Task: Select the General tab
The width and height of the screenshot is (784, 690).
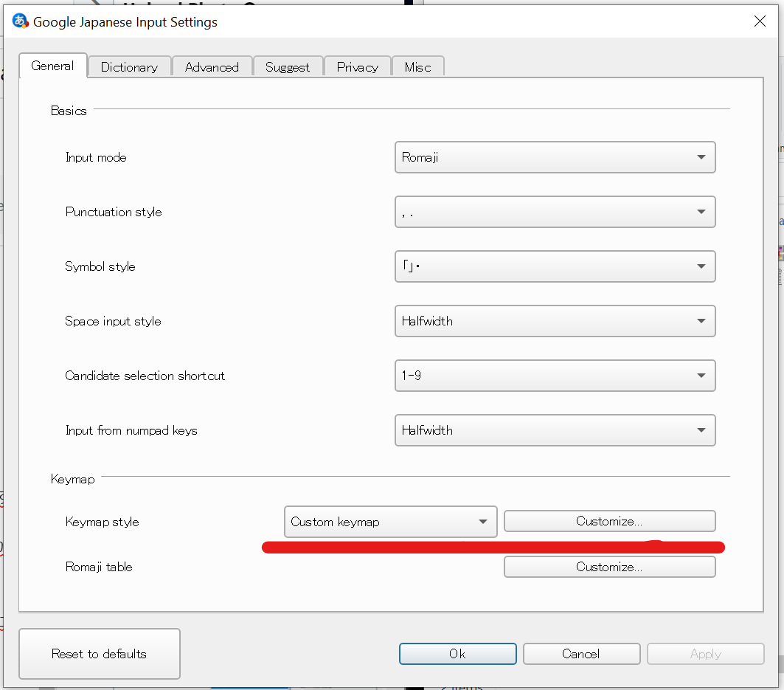Action: pyautogui.click(x=53, y=66)
